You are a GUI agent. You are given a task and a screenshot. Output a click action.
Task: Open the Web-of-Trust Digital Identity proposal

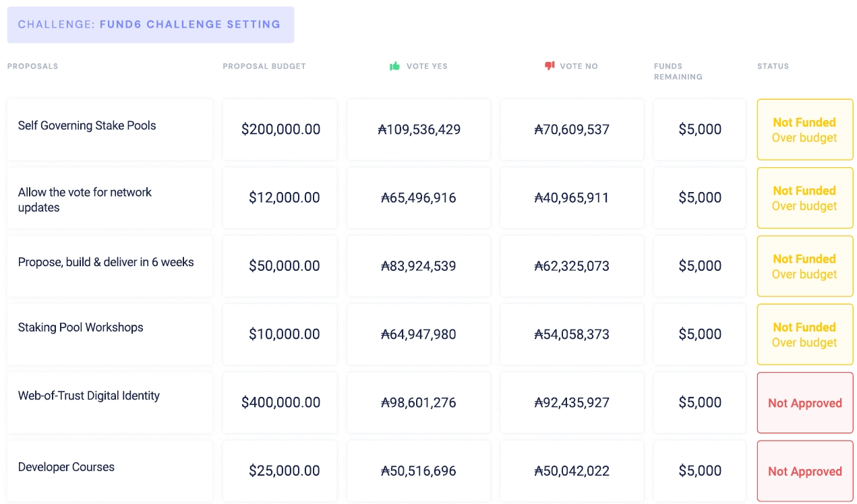(x=89, y=396)
